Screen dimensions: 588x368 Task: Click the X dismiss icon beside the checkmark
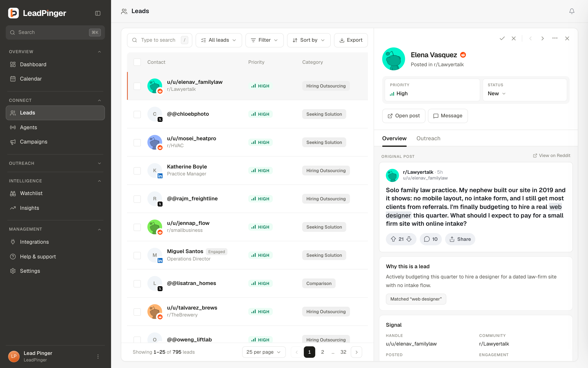click(514, 38)
